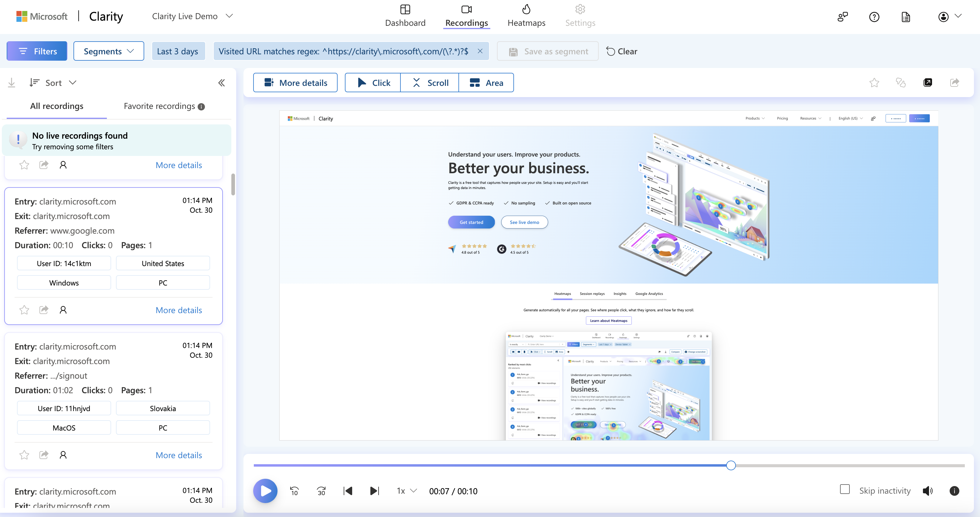The image size is (980, 517).
Task: Open the Filters panel
Action: [x=37, y=51]
